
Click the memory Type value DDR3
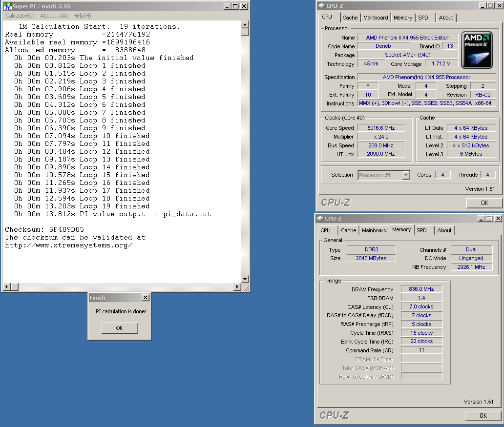tap(371, 249)
